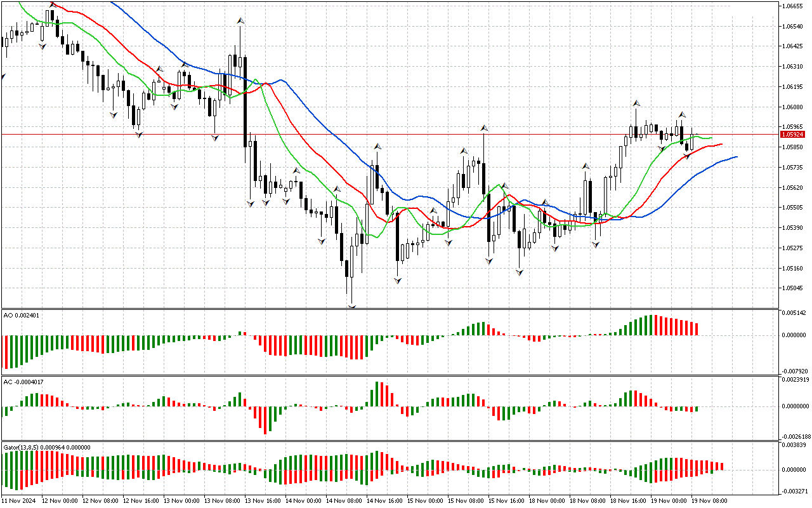812x508 pixels.
Task: Click the AC -0.0004017 indicator label
Action: click(x=23, y=382)
